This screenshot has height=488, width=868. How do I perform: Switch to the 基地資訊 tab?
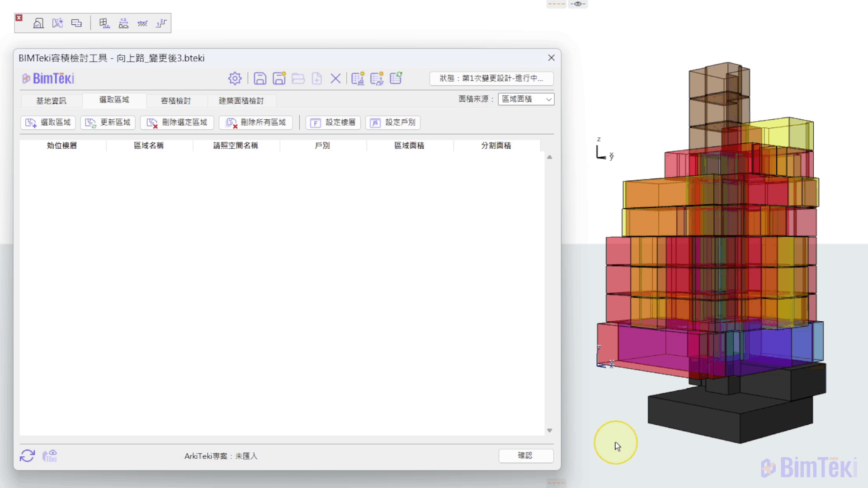pos(51,101)
